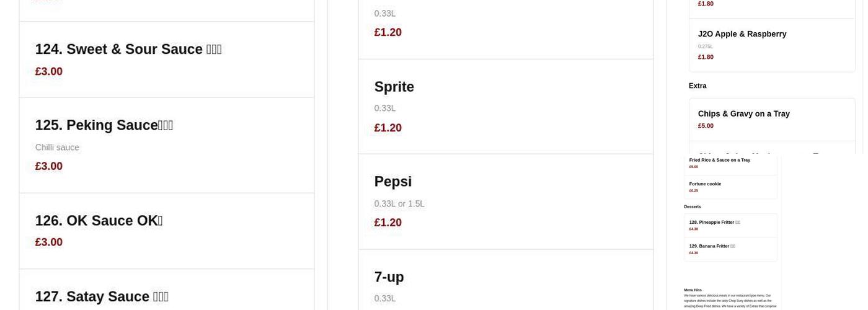Pick the 127. Satay Sauce item
The height and width of the screenshot is (310, 868).
coord(102,296)
